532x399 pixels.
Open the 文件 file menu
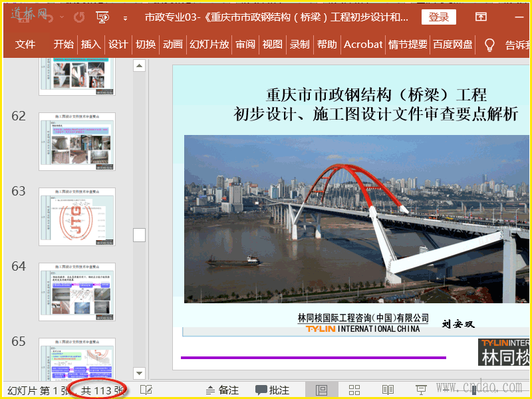pos(25,45)
